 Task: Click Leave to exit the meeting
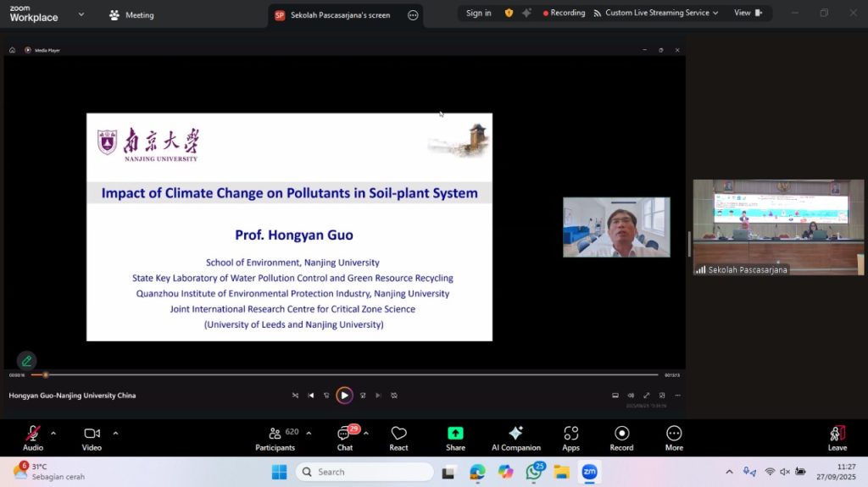pos(837,437)
